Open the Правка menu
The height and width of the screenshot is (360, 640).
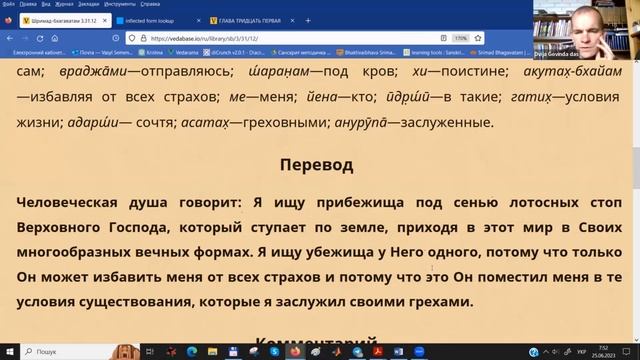(x=28, y=4)
